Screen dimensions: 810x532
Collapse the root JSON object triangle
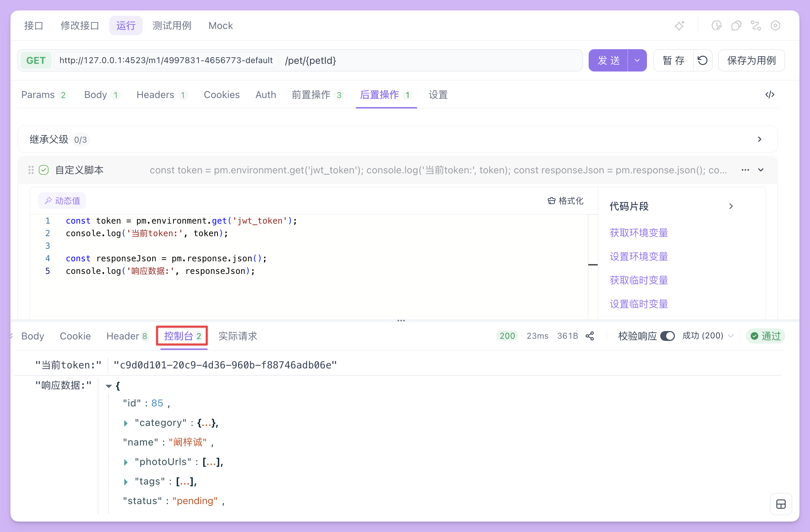point(109,386)
